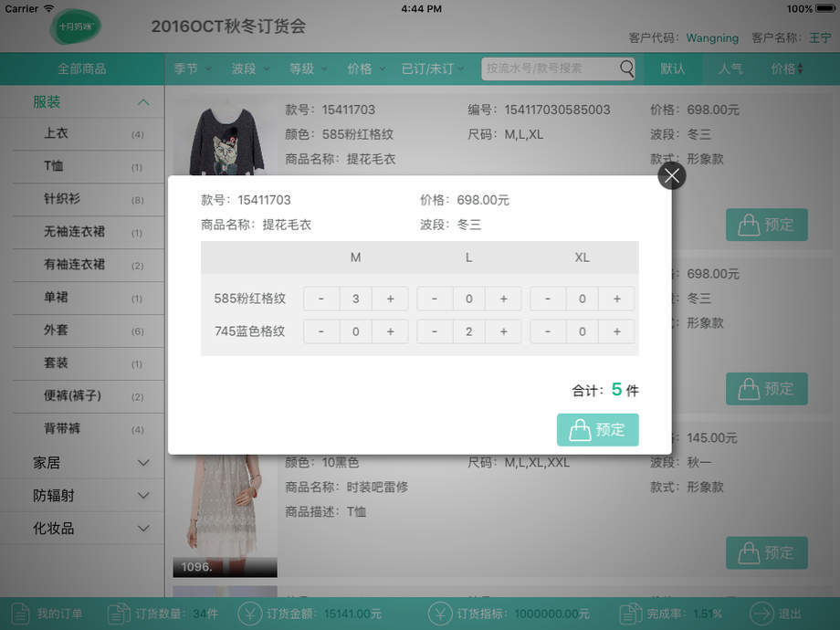Tap the Wi-Fi indicator in status bar
The image size is (840, 630).
tap(48, 8)
